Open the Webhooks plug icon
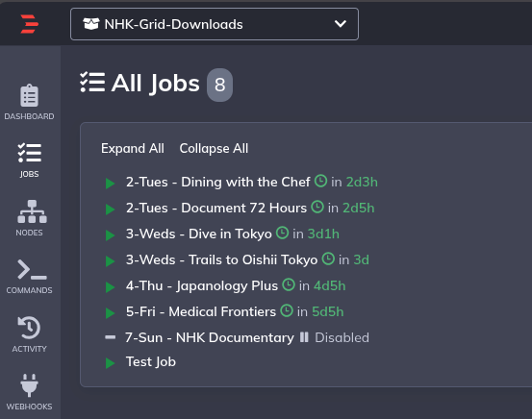 pyautogui.click(x=29, y=392)
